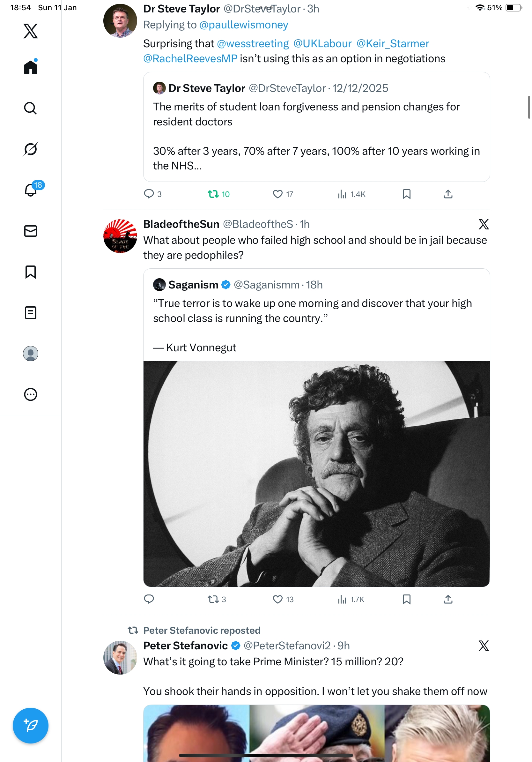Open Grok menu on BladeoftheSun post

coord(484,224)
